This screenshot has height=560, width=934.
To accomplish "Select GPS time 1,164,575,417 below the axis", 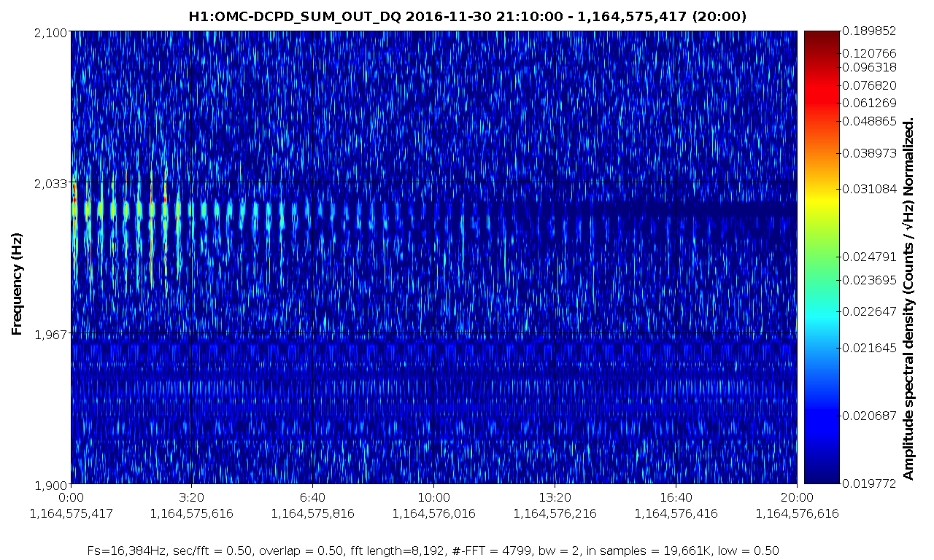I will (71, 513).
